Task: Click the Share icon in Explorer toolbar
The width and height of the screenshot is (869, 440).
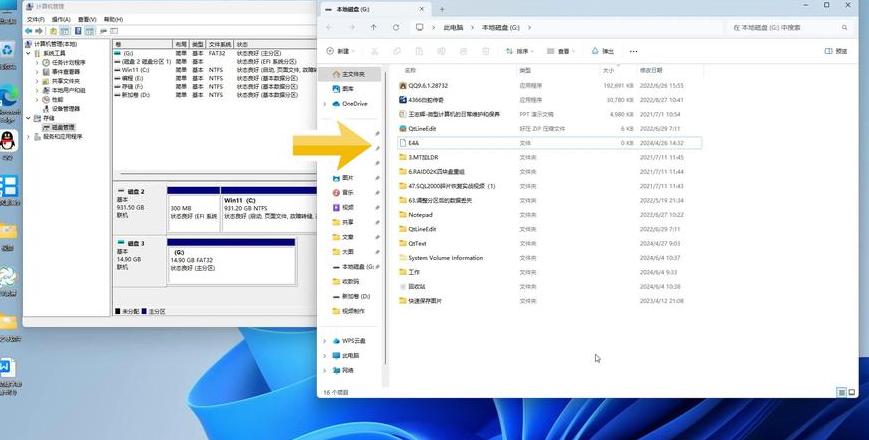Action: [463, 51]
